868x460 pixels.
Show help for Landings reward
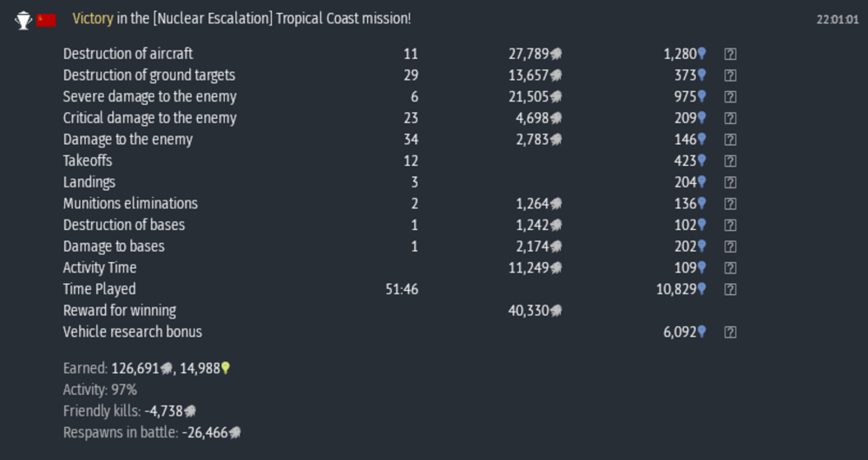[x=730, y=182]
